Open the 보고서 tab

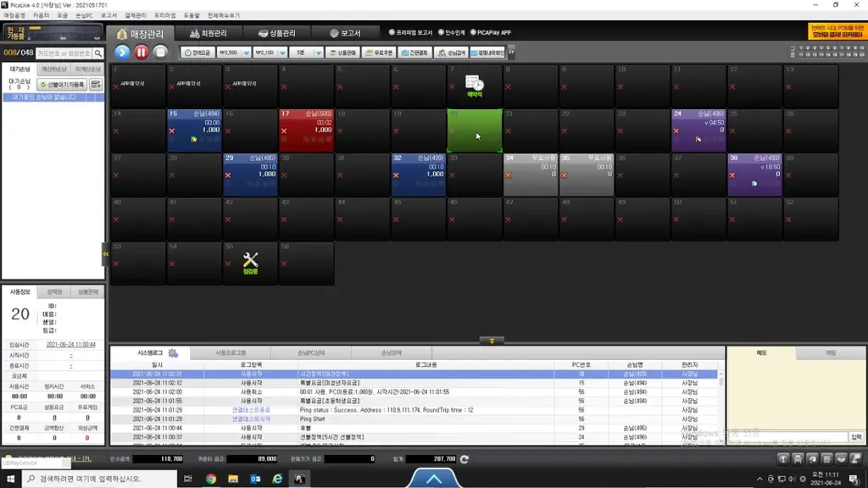pyautogui.click(x=345, y=33)
